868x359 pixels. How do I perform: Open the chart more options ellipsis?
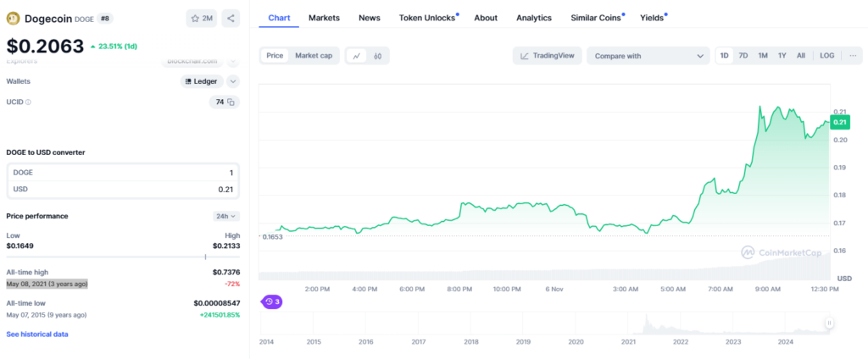tap(853, 56)
